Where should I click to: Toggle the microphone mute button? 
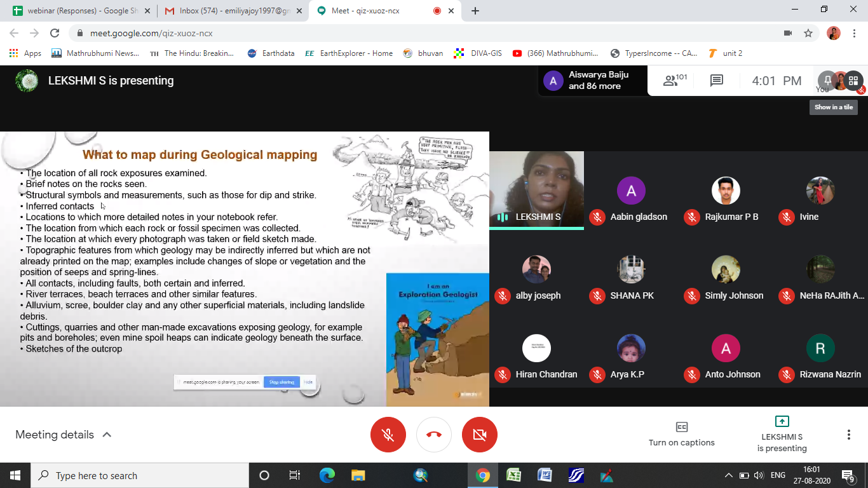pos(388,435)
